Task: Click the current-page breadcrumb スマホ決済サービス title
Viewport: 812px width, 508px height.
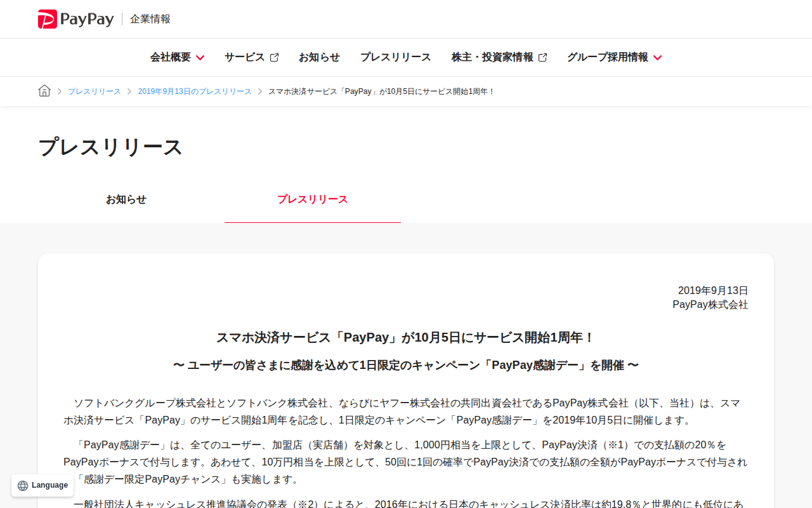Action: click(381, 91)
